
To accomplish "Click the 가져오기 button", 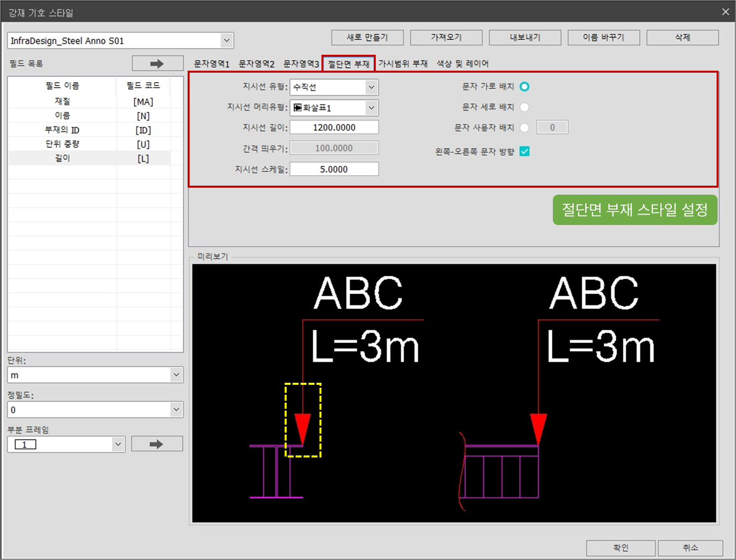I will point(446,37).
